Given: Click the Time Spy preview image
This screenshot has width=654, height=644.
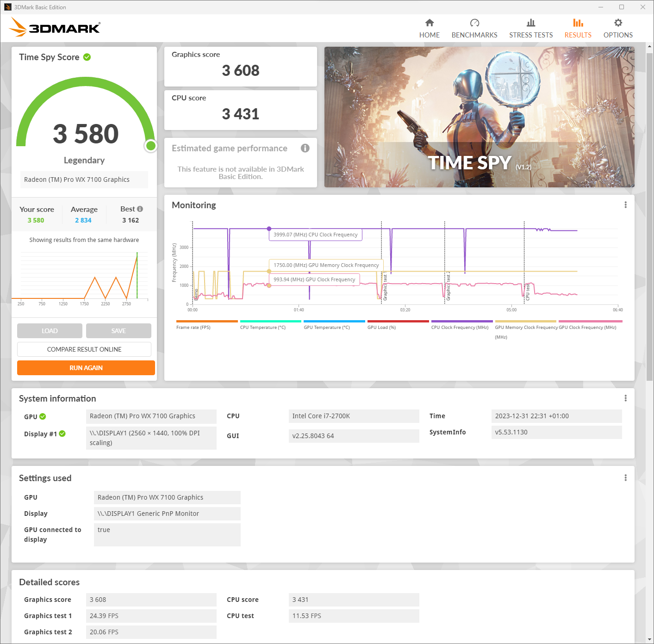Looking at the screenshot, I should point(480,117).
